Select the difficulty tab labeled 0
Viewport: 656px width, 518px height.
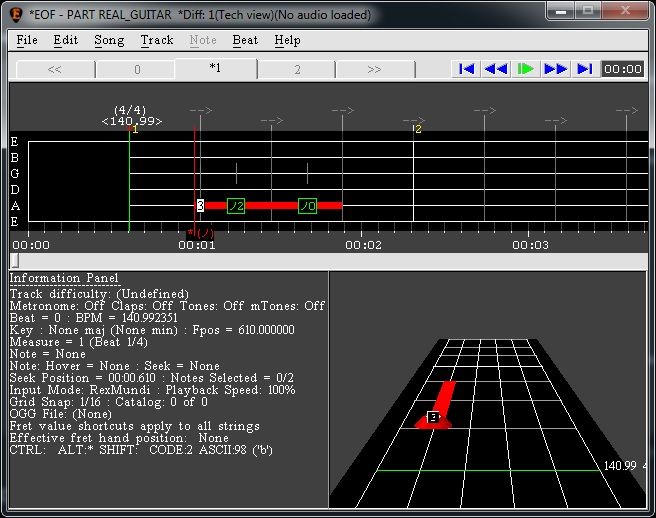coord(137,69)
